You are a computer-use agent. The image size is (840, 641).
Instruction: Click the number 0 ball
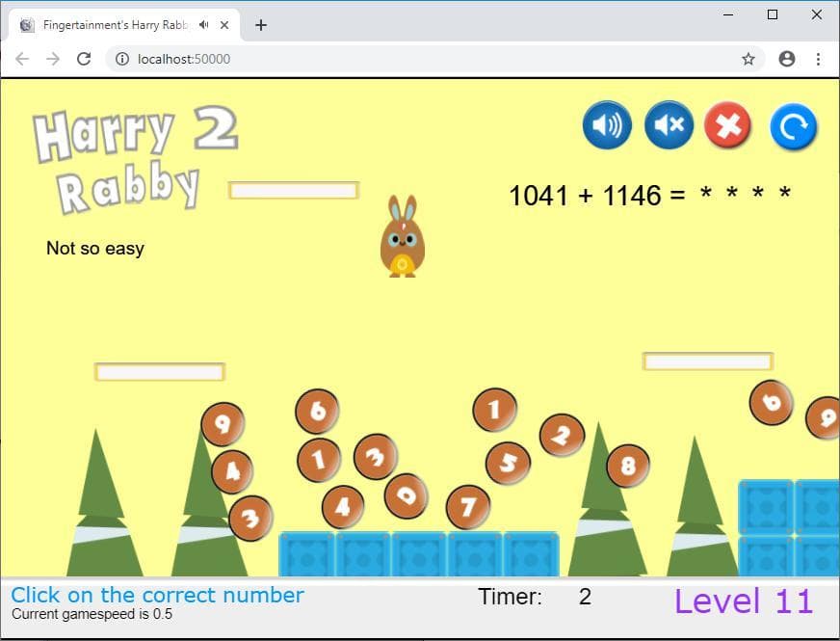407,495
